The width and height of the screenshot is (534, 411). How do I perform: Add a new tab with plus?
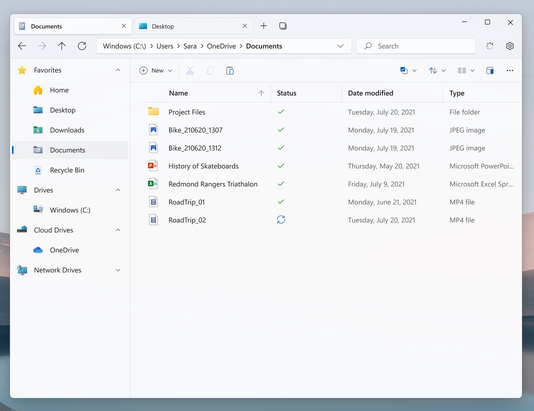click(x=264, y=26)
